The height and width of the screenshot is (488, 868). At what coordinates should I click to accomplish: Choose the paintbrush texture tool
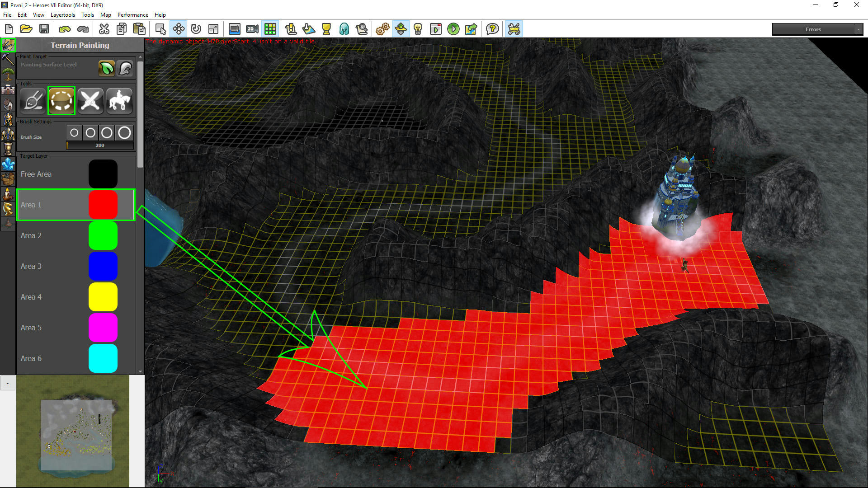(33, 100)
